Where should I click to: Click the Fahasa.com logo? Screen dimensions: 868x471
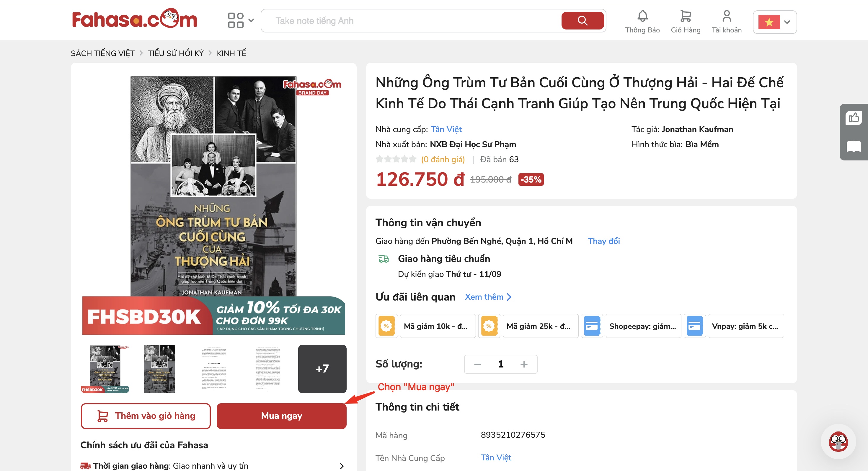[x=134, y=19]
